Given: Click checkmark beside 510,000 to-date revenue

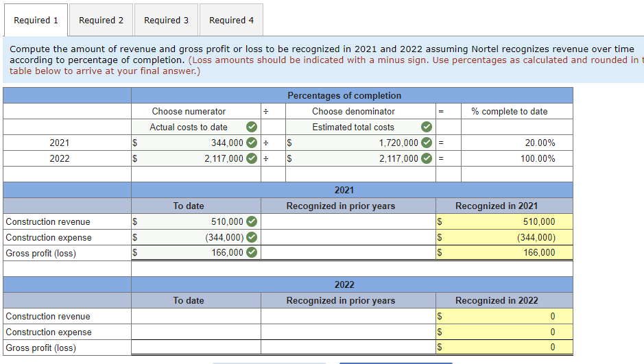Looking at the screenshot, I should tap(252, 221).
